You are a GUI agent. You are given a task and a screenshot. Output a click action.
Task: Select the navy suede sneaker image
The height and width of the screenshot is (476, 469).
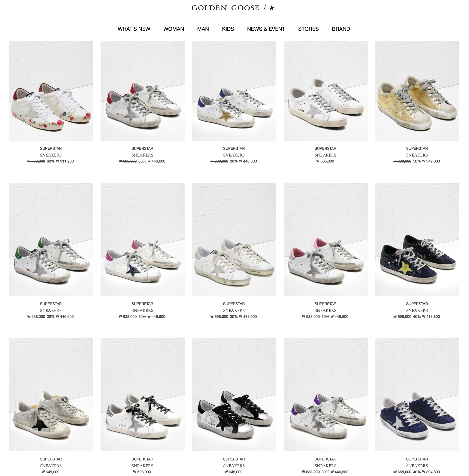pos(417,394)
